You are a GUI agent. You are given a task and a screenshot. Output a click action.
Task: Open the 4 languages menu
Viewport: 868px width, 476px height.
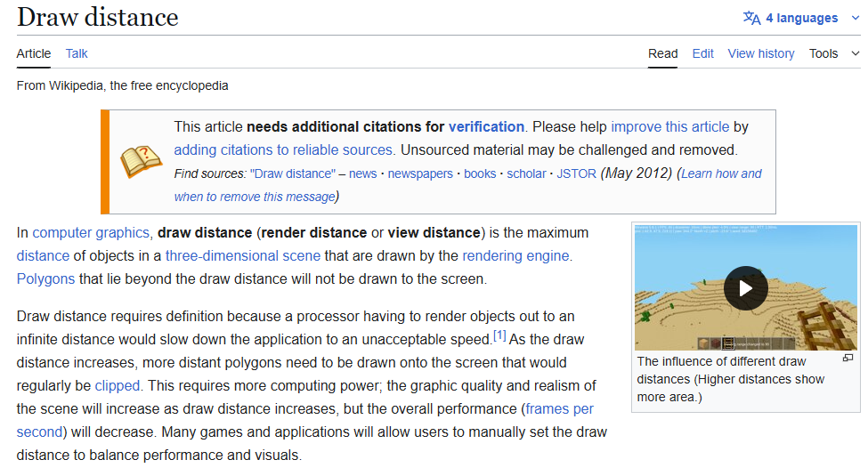point(801,18)
